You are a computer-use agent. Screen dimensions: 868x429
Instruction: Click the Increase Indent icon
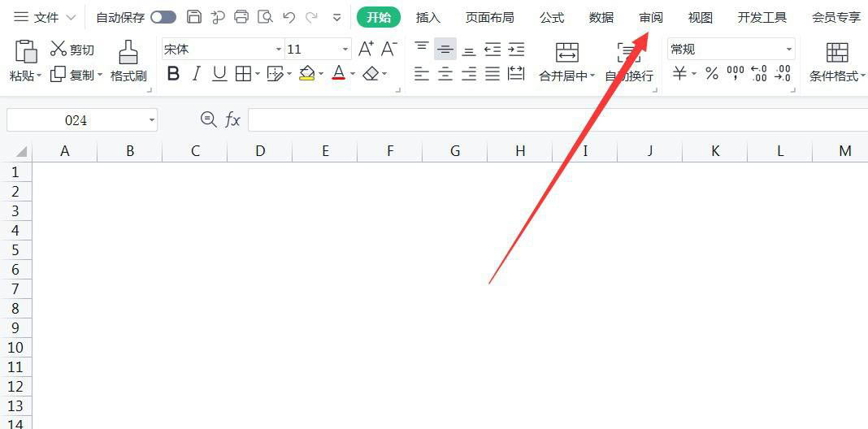point(516,50)
